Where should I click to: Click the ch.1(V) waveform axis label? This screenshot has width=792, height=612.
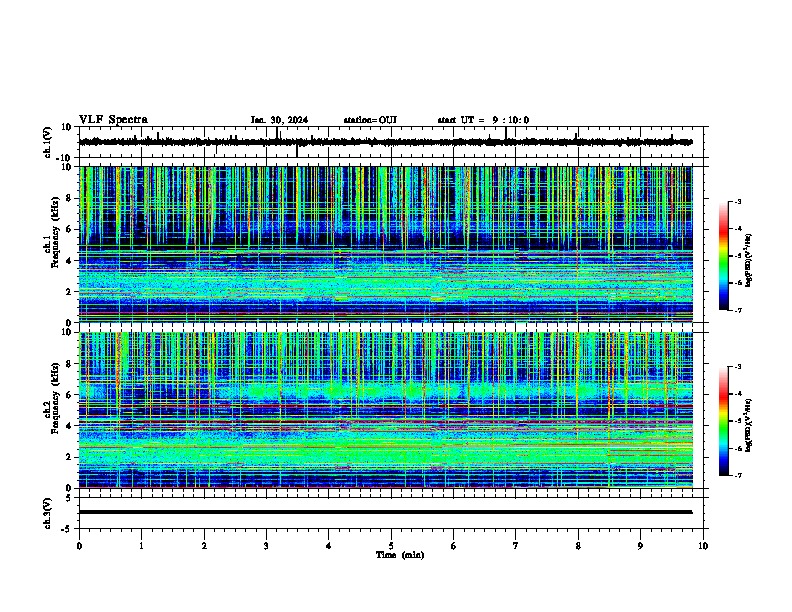pyautogui.click(x=47, y=142)
